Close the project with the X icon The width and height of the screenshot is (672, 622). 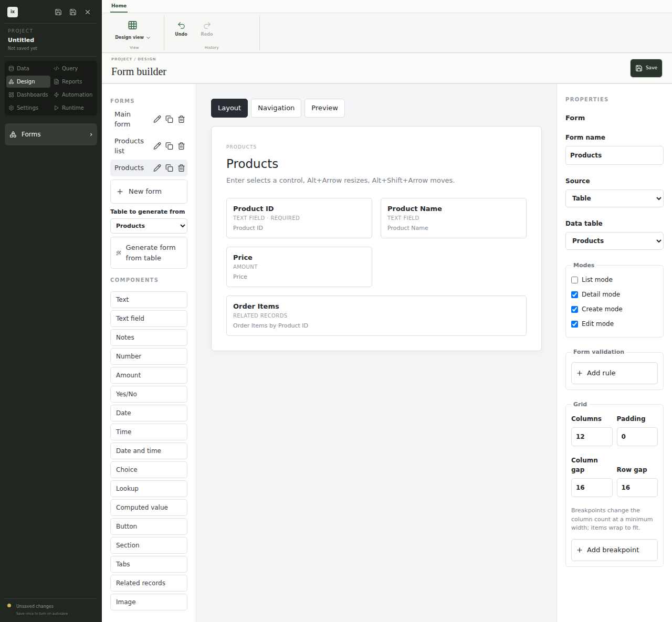88,12
